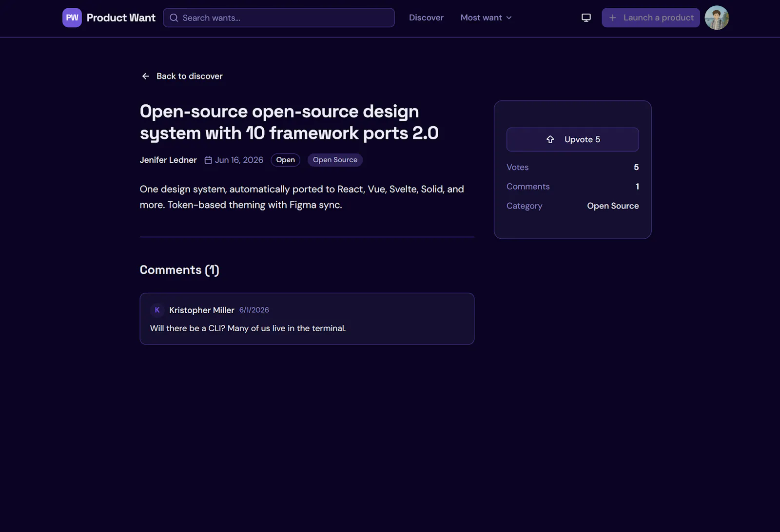The width and height of the screenshot is (780, 532).
Task: Focus the Search wants field
Action: (279, 18)
